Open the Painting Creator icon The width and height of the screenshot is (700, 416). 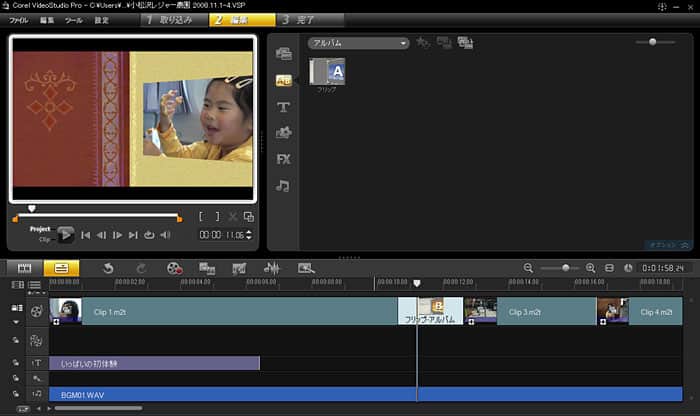(x=239, y=268)
